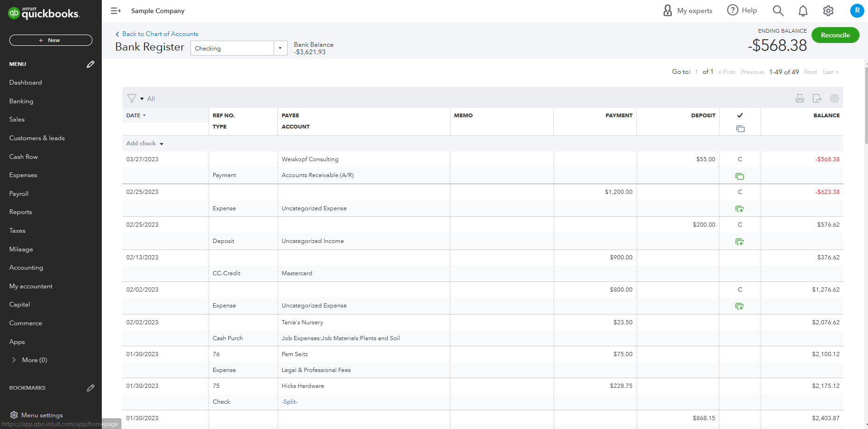This screenshot has height=429, width=868.
Task: Export the register to file
Action: pyautogui.click(x=817, y=99)
